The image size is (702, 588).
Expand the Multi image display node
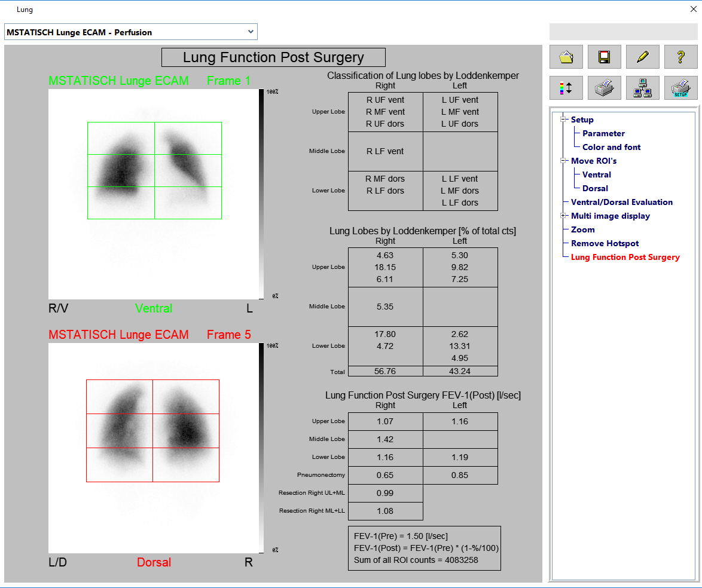[563, 216]
